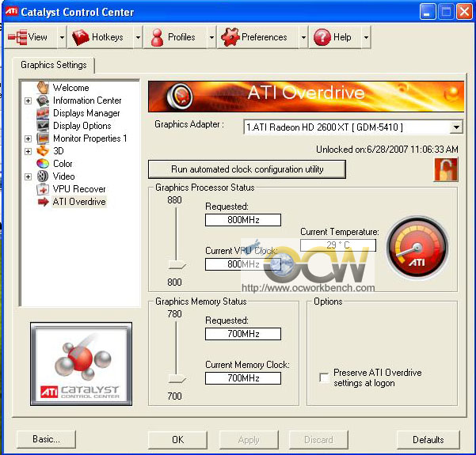
Task: Click the Video film reel icon
Action: pyautogui.click(x=43, y=176)
